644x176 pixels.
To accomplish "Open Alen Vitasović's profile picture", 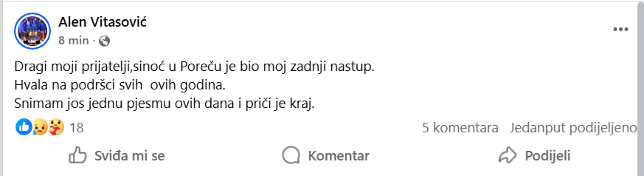I will coord(32,31).
